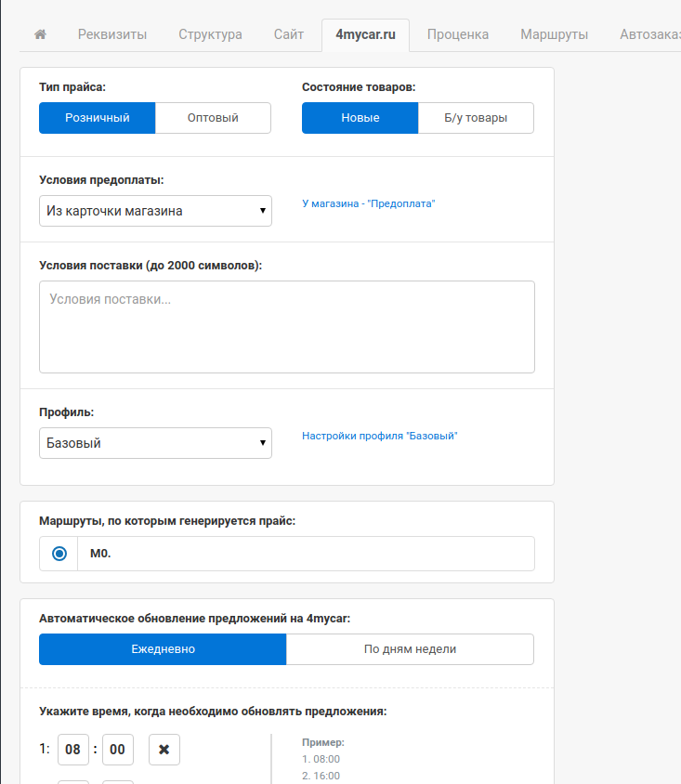Switch to the Маршруты tab
This screenshot has width=681, height=784.
554,34
